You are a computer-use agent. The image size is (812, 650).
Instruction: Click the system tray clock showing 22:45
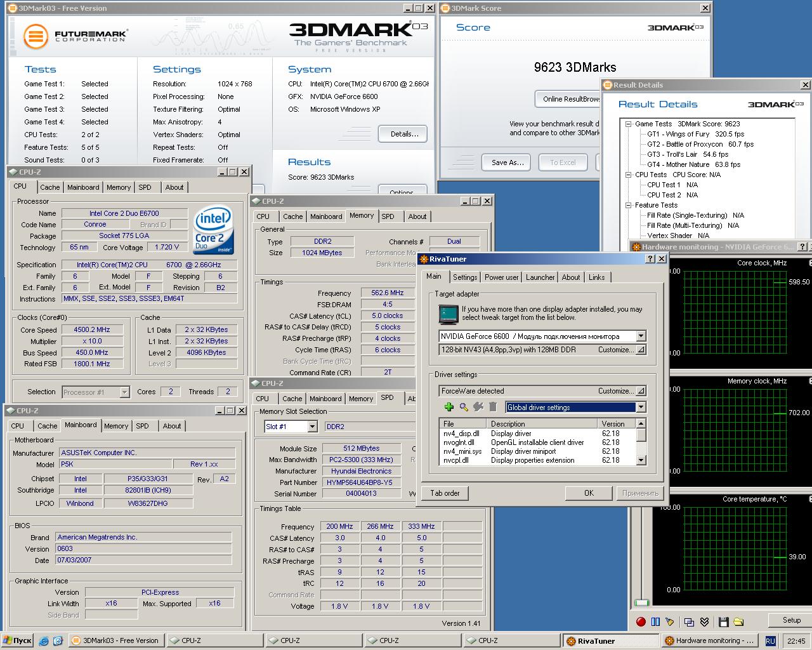[796, 641]
